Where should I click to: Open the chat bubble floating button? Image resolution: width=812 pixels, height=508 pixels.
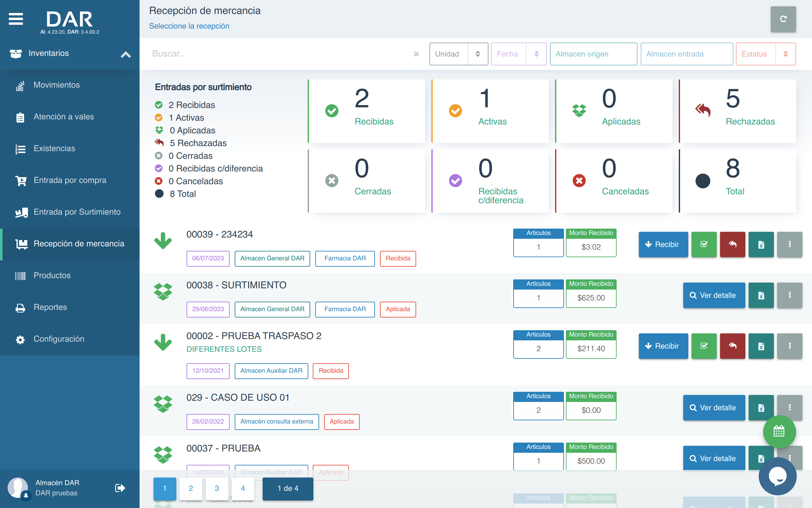pos(777,476)
